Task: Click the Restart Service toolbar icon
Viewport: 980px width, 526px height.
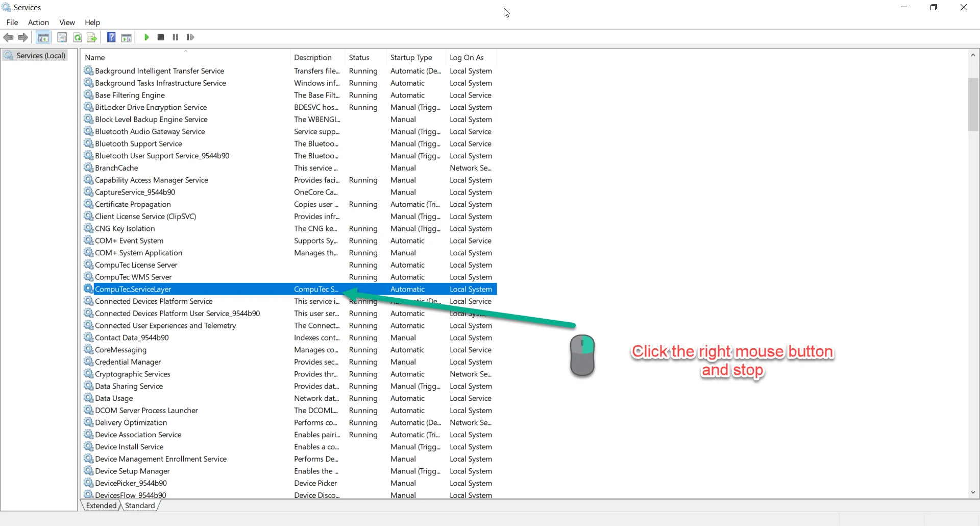Action: click(x=190, y=37)
